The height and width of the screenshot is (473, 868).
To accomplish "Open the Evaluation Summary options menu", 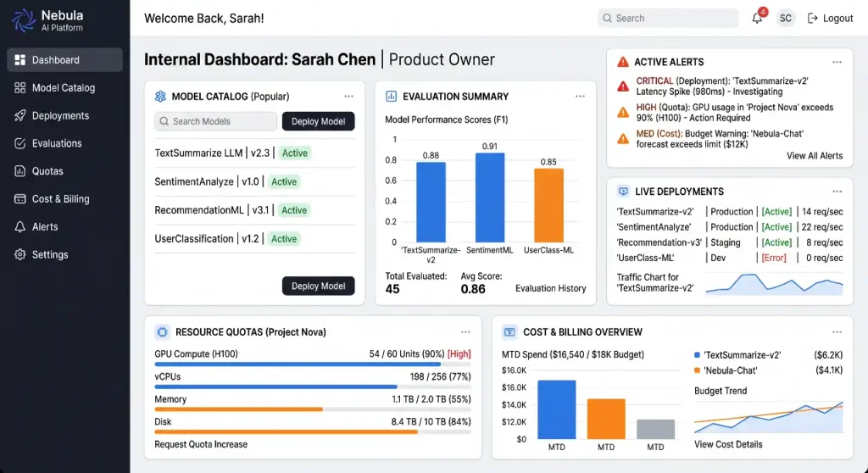I will tap(580, 97).
